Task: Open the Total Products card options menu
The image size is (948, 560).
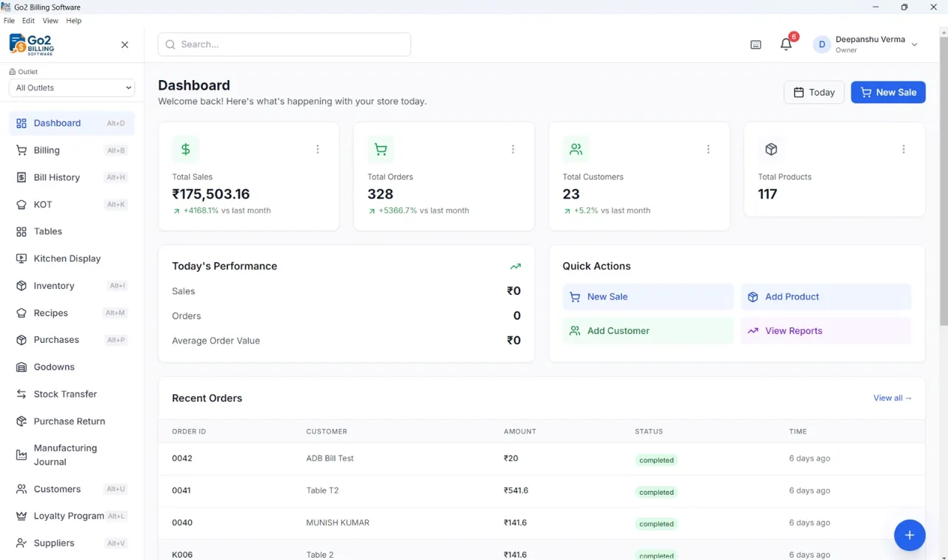Action: point(904,149)
